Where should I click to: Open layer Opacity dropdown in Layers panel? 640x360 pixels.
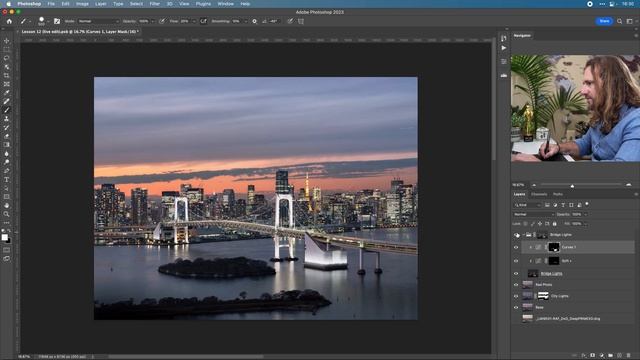(x=586, y=214)
